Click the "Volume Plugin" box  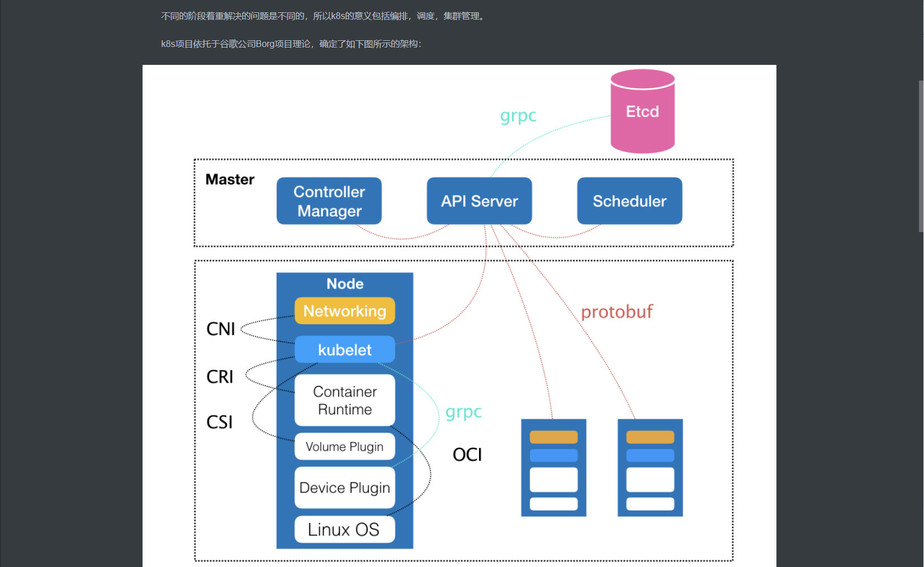[345, 447]
